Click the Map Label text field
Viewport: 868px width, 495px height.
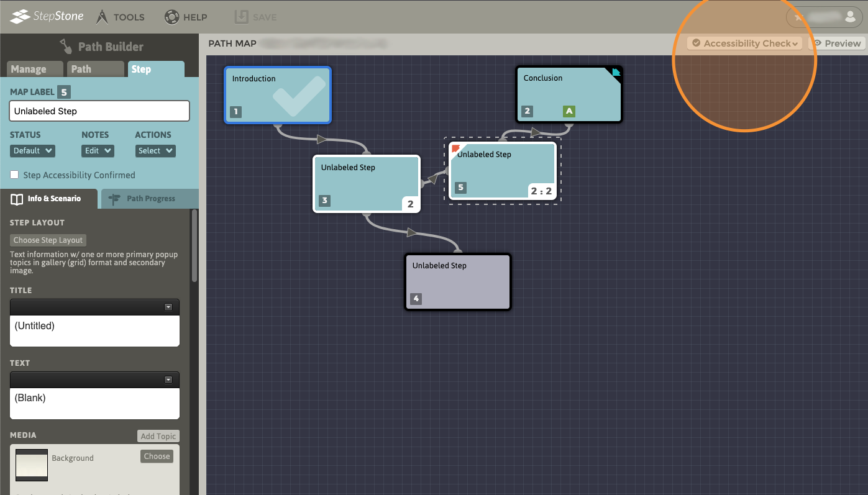click(x=99, y=111)
